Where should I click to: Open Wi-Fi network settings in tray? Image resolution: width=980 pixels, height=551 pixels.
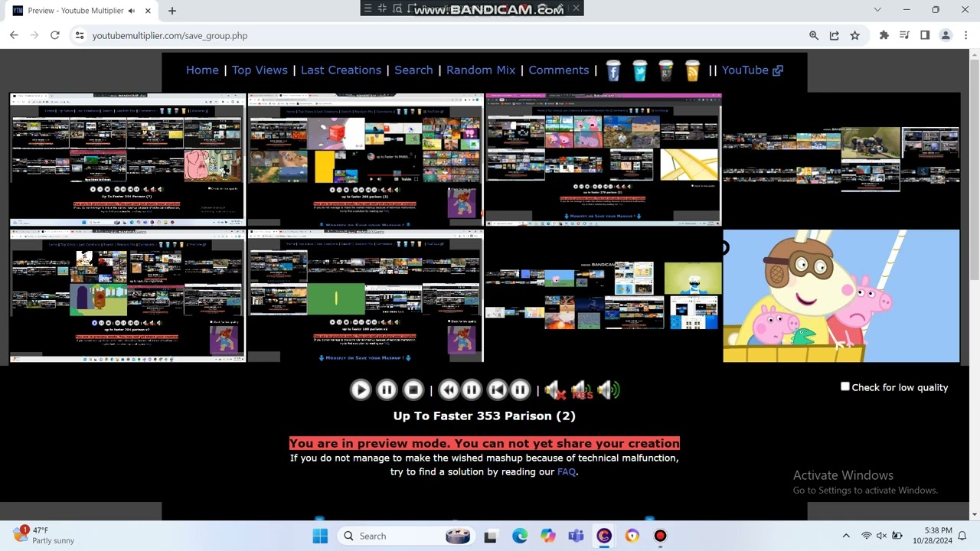867,536
